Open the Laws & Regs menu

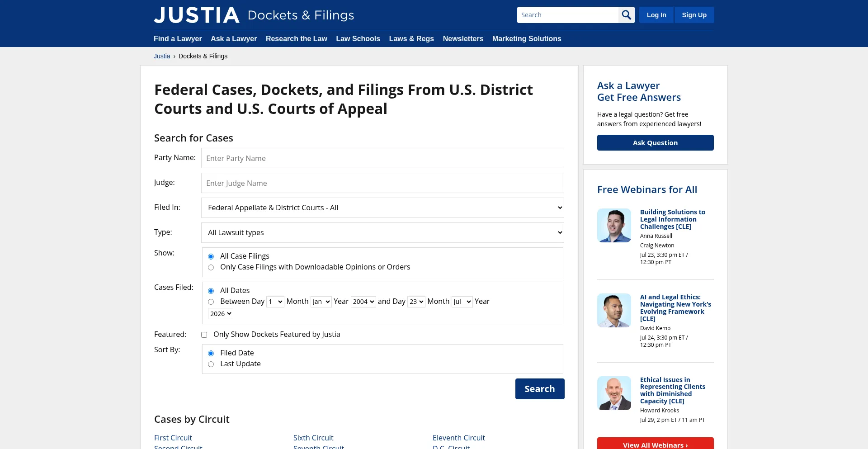click(x=411, y=39)
